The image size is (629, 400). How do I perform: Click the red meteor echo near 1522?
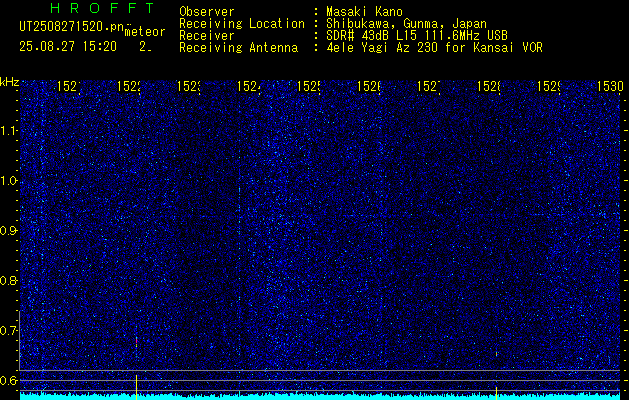136,342
